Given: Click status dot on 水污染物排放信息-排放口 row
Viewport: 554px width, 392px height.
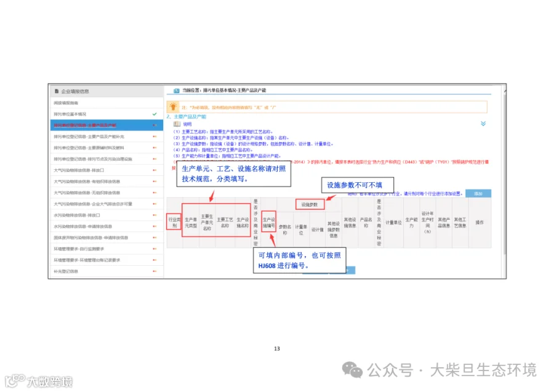Looking at the screenshot, I should coord(155,215).
